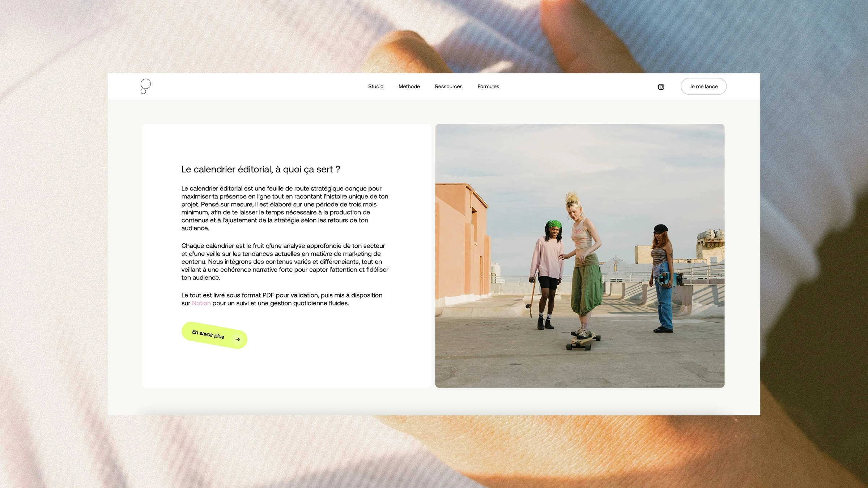Select Formules in the navigation
Viewport: 868px width, 488px height.
[x=488, y=86]
